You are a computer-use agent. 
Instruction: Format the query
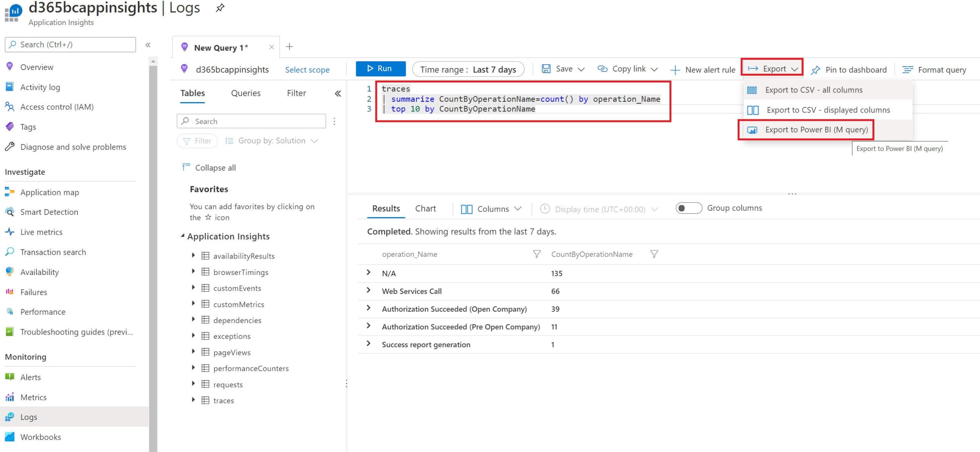[x=934, y=70]
